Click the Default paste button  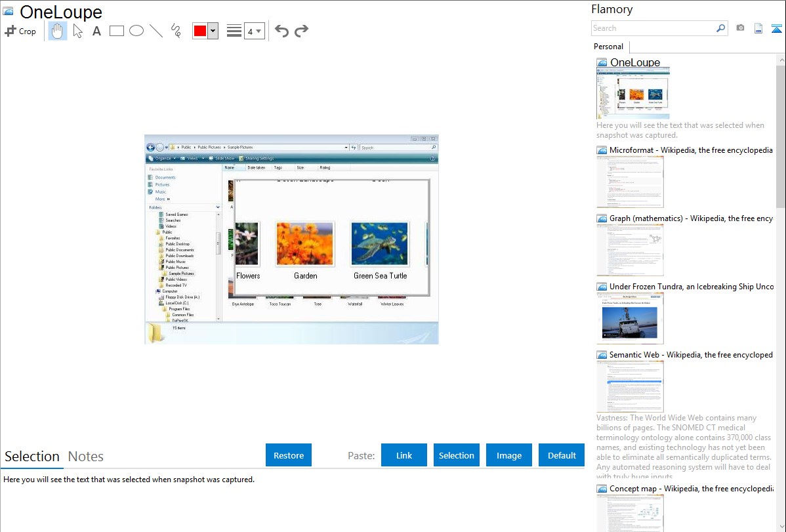click(562, 455)
